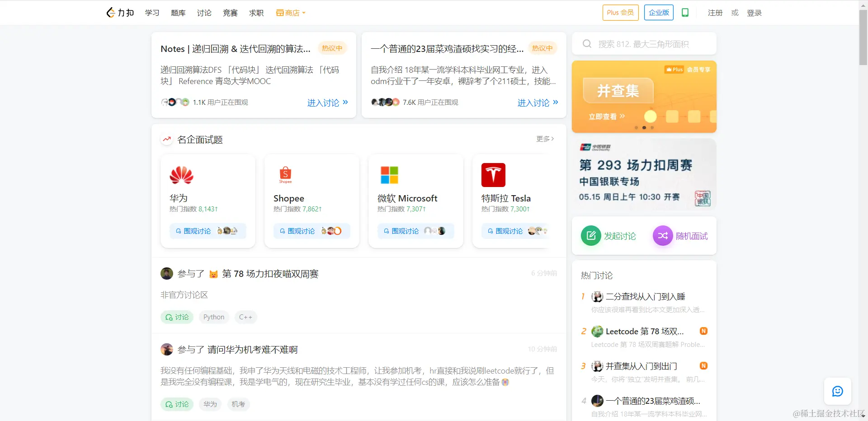The width and height of the screenshot is (868, 421).
Task: Click the search magnifier icon
Action: (587, 44)
